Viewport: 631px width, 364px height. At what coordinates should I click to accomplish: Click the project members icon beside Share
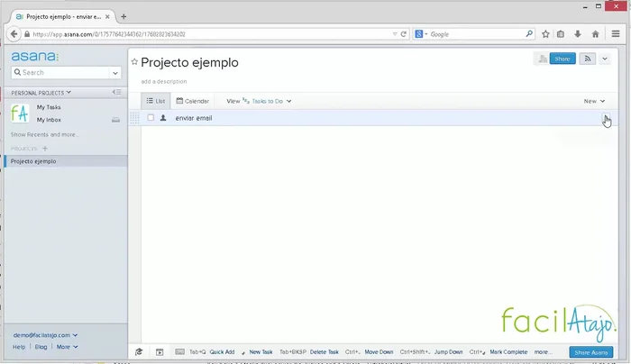click(x=542, y=59)
